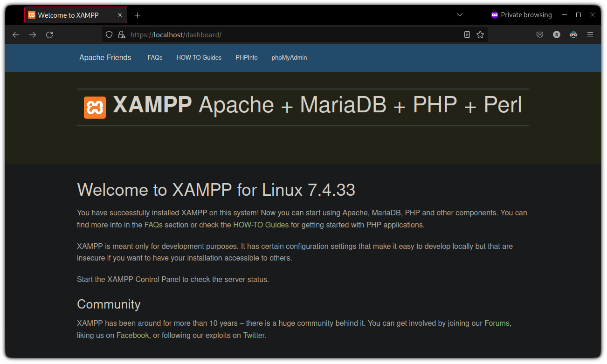
Task: Click the forward navigation arrow
Action: [x=32, y=34]
